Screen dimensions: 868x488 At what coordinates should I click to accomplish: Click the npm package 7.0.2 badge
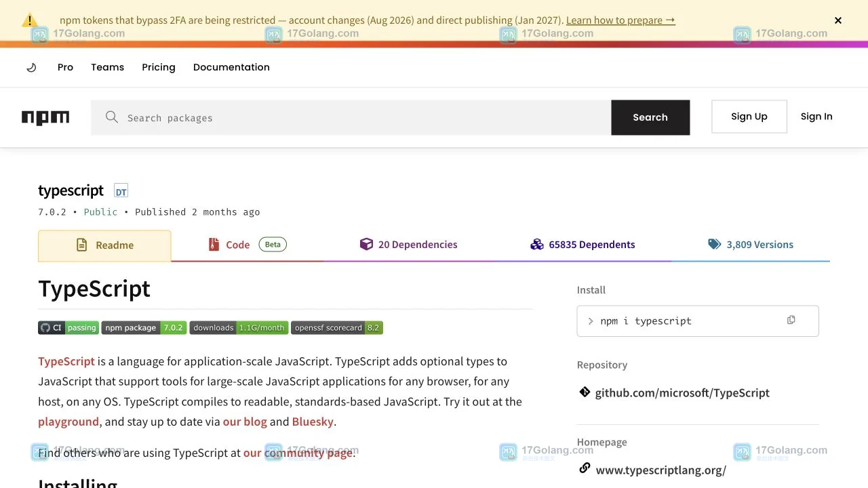pyautogui.click(x=144, y=327)
